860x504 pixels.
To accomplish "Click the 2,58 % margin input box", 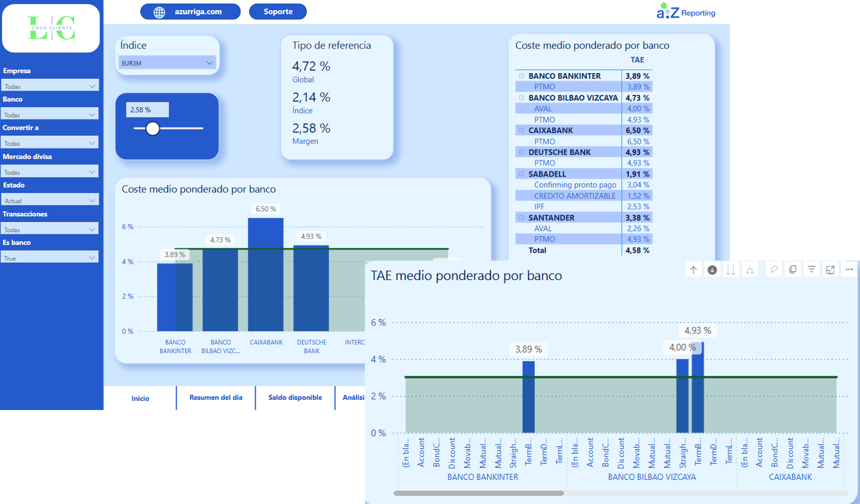I will click(147, 110).
